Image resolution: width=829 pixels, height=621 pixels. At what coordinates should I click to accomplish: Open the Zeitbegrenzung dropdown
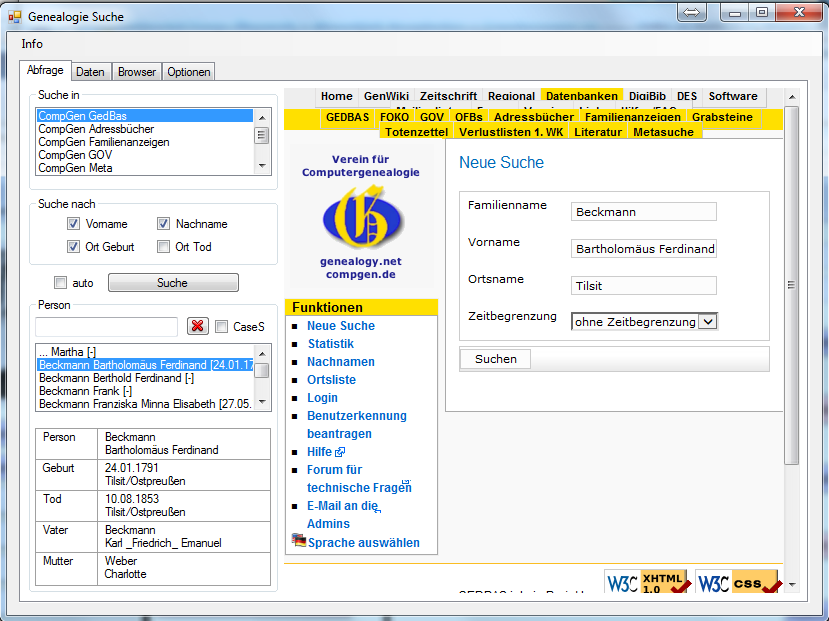pyautogui.click(x=708, y=321)
